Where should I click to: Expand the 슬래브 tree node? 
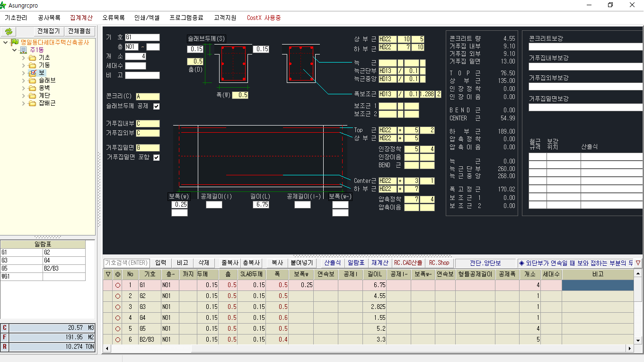[24, 81]
